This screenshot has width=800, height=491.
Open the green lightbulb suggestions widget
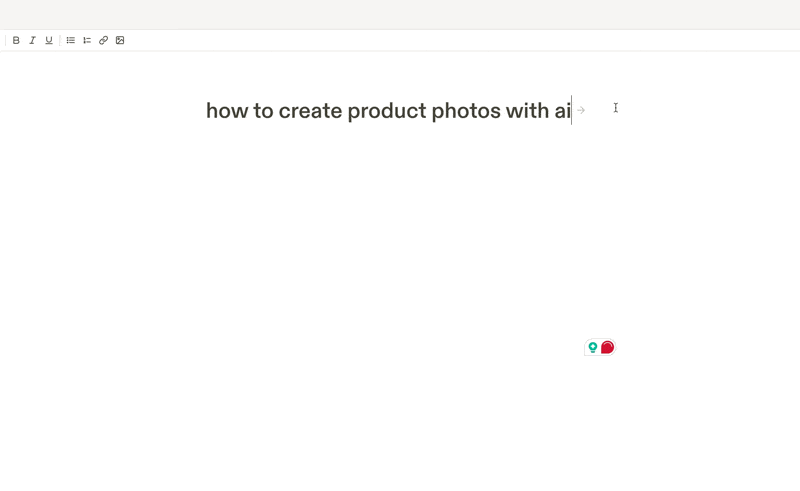pos(593,347)
